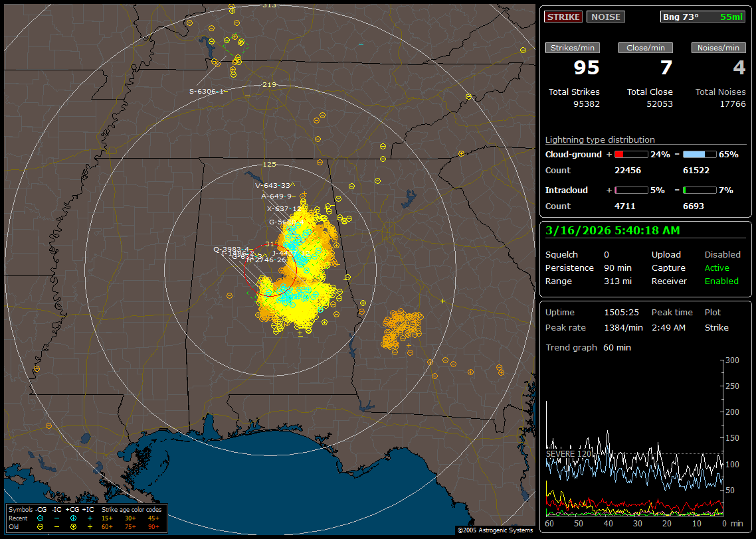Click the recent -CG symbol in legend
The height and width of the screenshot is (539, 756).
pyautogui.click(x=41, y=518)
